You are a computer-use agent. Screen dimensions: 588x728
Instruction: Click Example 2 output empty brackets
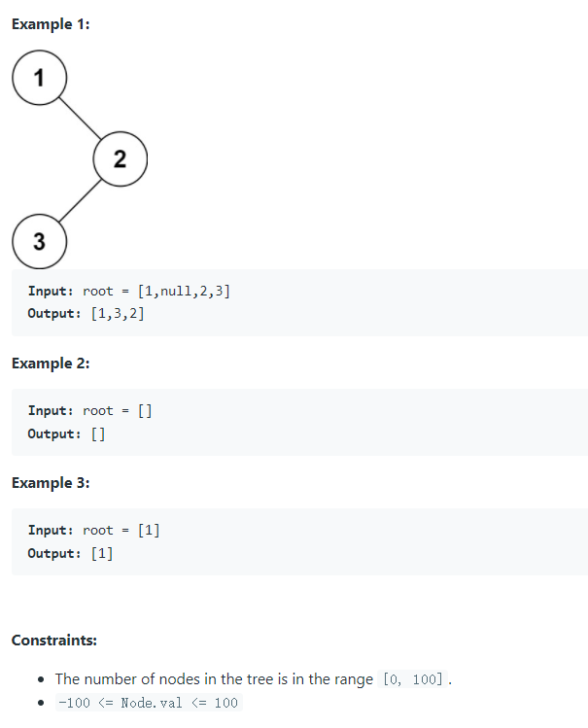[x=98, y=434]
